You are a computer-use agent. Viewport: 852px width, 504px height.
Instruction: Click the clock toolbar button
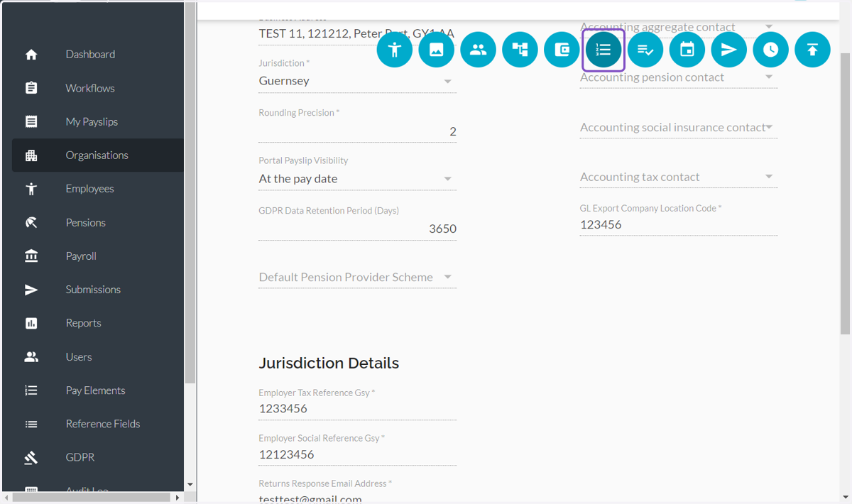click(x=771, y=50)
